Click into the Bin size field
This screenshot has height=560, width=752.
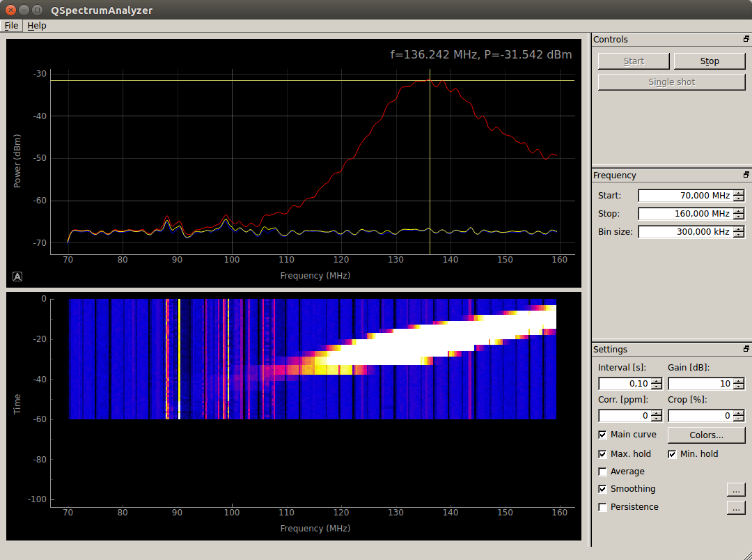click(686, 232)
